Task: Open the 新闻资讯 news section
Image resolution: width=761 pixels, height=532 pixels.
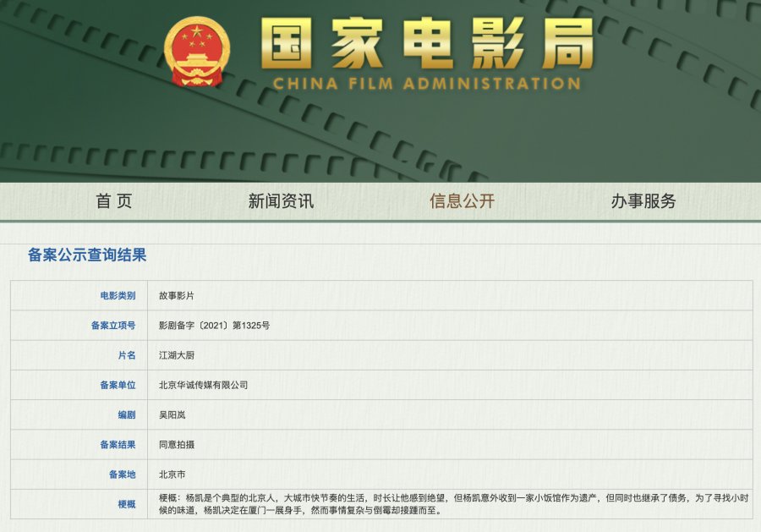Action: (281, 201)
